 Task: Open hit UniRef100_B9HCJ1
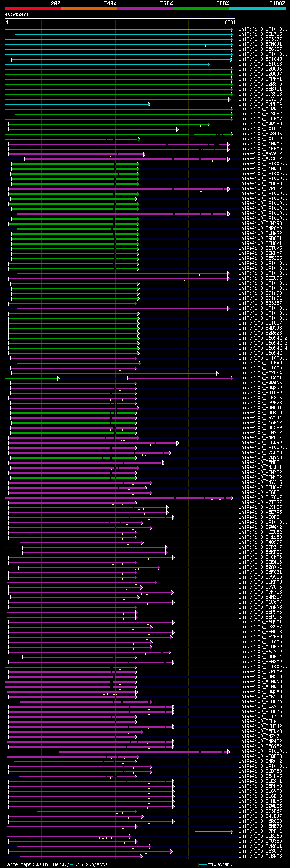260,44
